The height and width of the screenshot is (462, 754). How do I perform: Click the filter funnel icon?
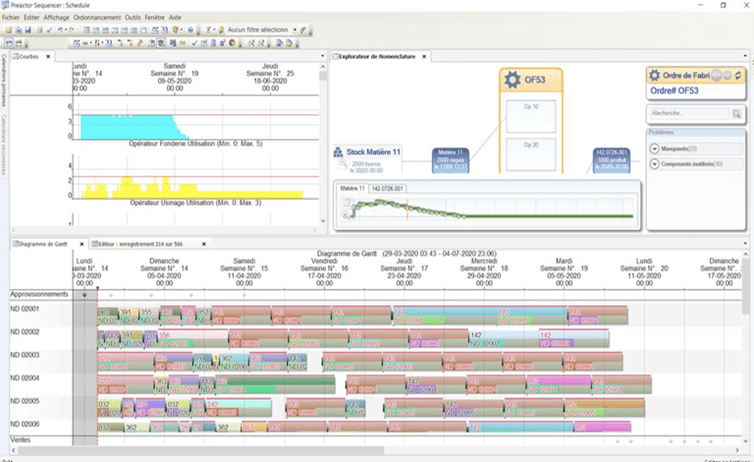point(208,30)
